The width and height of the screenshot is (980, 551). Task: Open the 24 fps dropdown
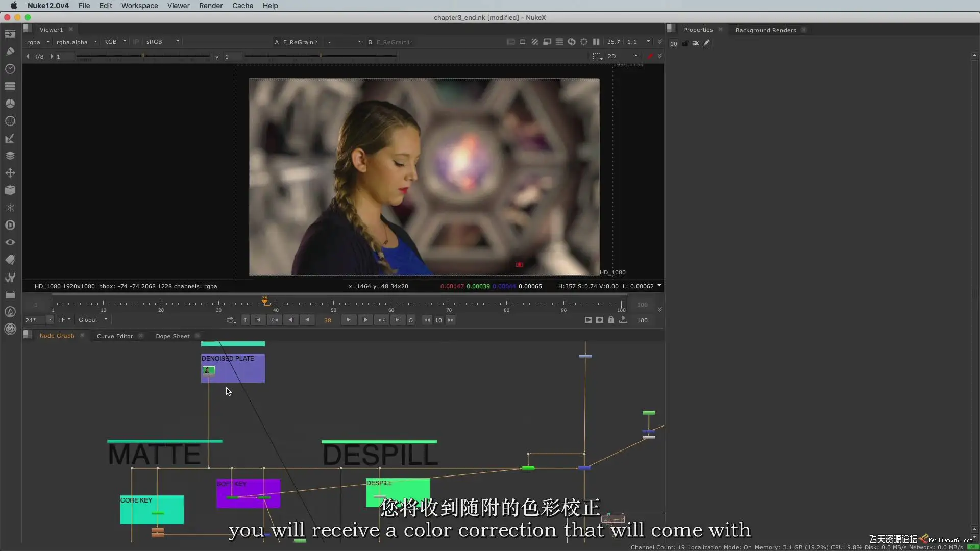pos(39,320)
